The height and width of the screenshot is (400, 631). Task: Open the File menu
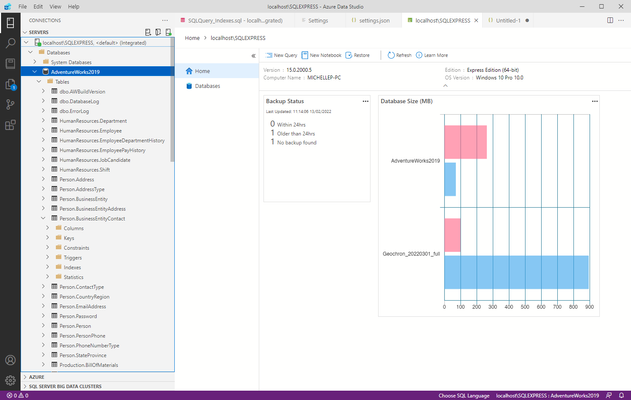[x=23, y=6]
